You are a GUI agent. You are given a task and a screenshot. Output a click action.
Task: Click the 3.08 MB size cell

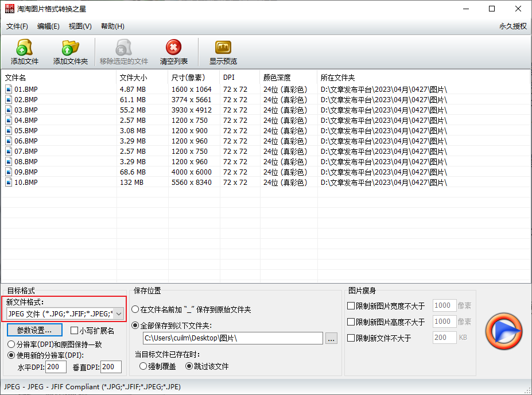133,131
